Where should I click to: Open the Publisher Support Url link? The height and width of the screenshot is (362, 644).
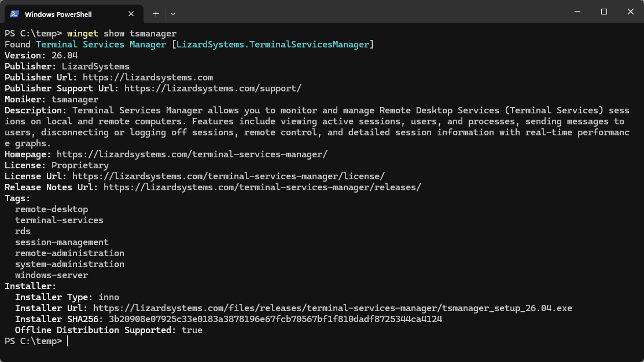212,88
